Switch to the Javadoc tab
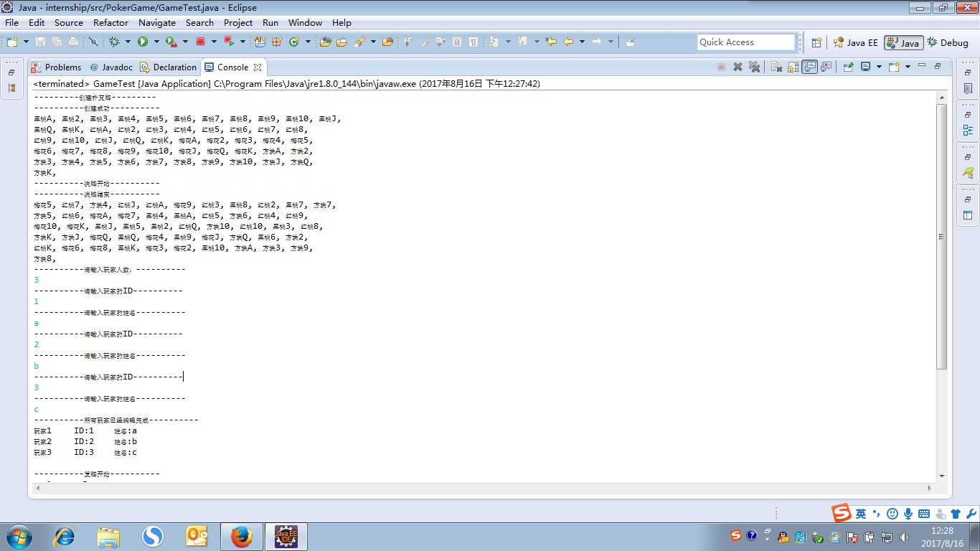Image resolution: width=980 pixels, height=551 pixels. [111, 67]
